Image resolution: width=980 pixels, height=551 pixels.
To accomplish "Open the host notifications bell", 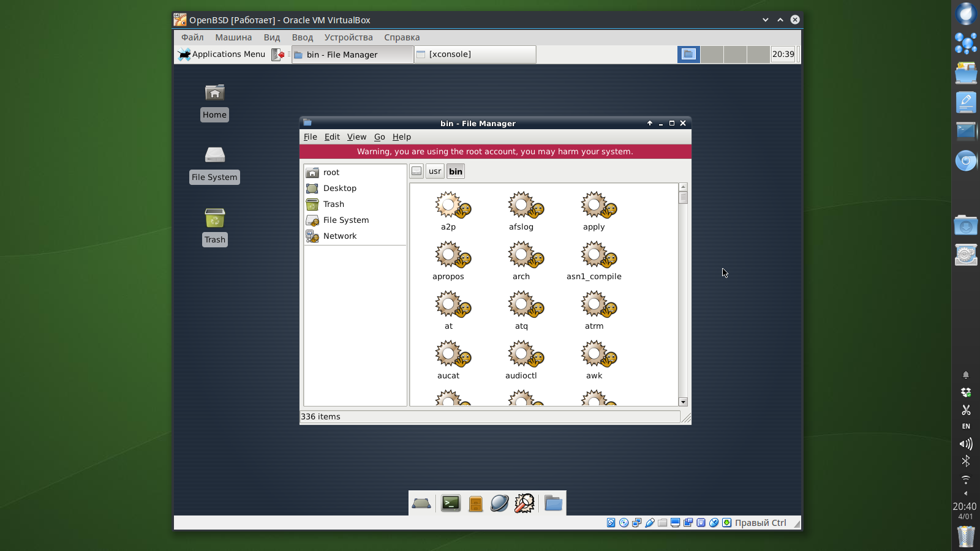I will point(966,375).
